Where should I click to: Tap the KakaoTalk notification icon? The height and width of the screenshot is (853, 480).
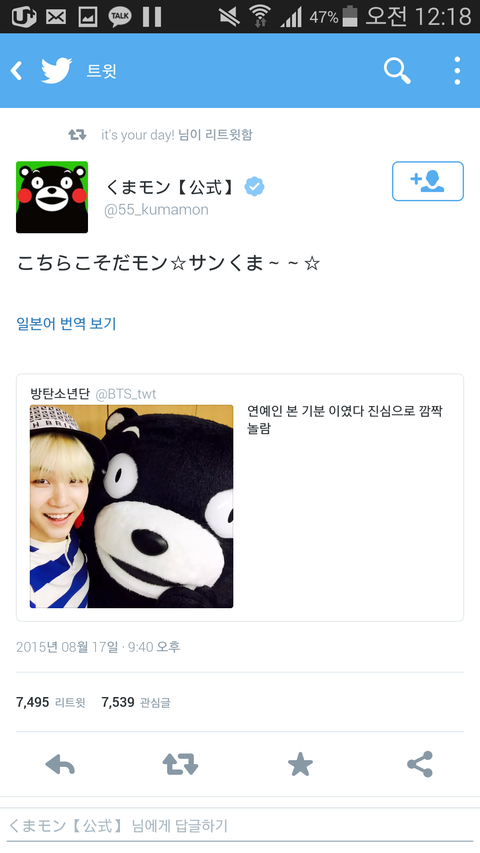120,16
